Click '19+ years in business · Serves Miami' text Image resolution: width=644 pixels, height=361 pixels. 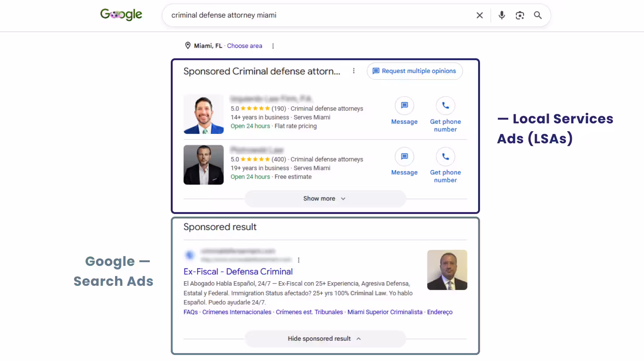280,168
